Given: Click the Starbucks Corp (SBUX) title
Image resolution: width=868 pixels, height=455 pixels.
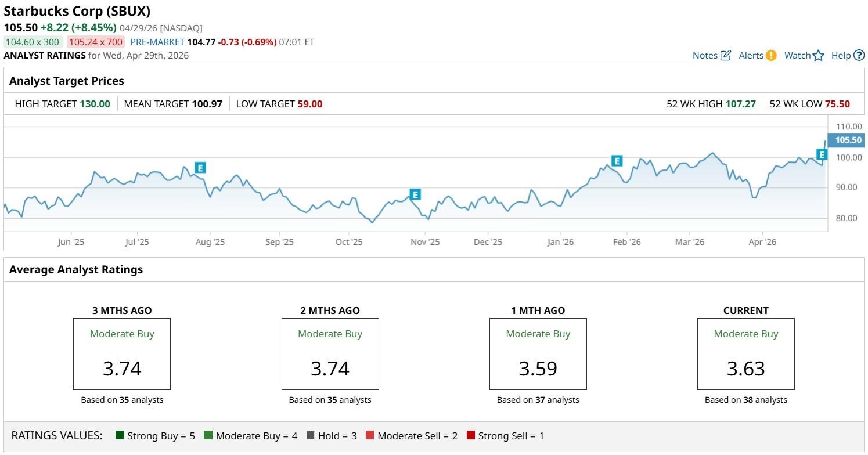Looking at the screenshot, I should [x=77, y=11].
